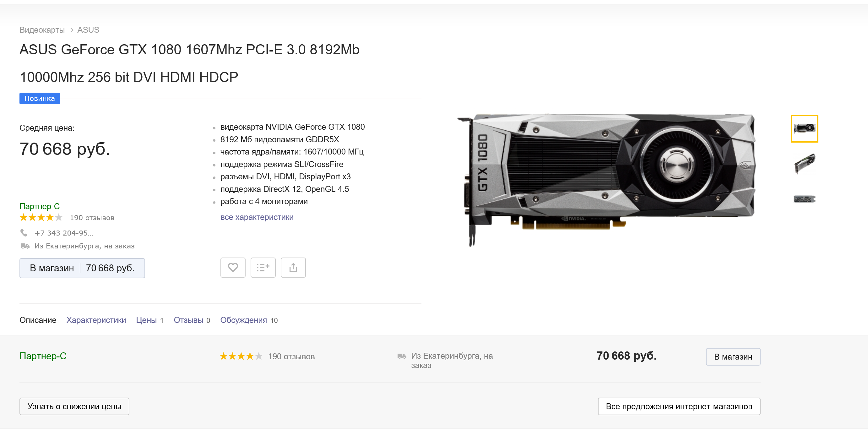The image size is (868, 440).
Task: Switch to the Цены tab
Action: click(146, 320)
